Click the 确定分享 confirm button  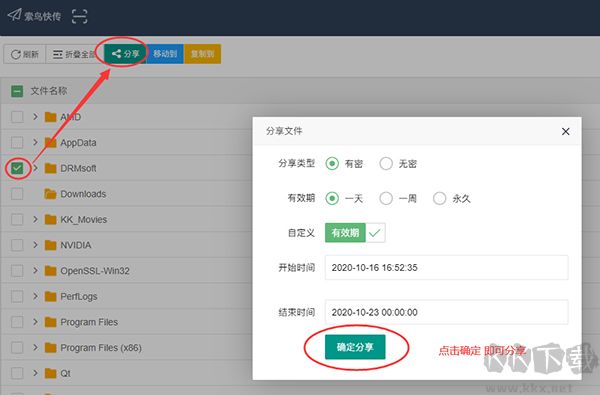coord(355,347)
